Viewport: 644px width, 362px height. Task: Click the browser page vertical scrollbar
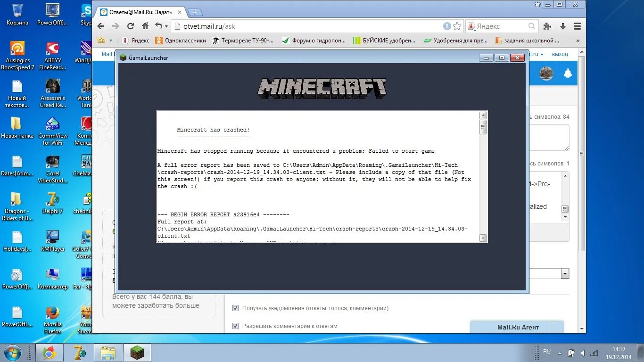(582, 153)
